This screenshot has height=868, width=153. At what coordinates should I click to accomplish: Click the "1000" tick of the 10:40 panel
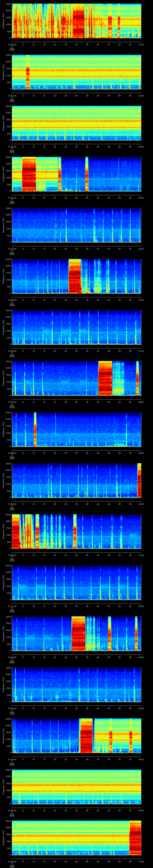(8, 535)
